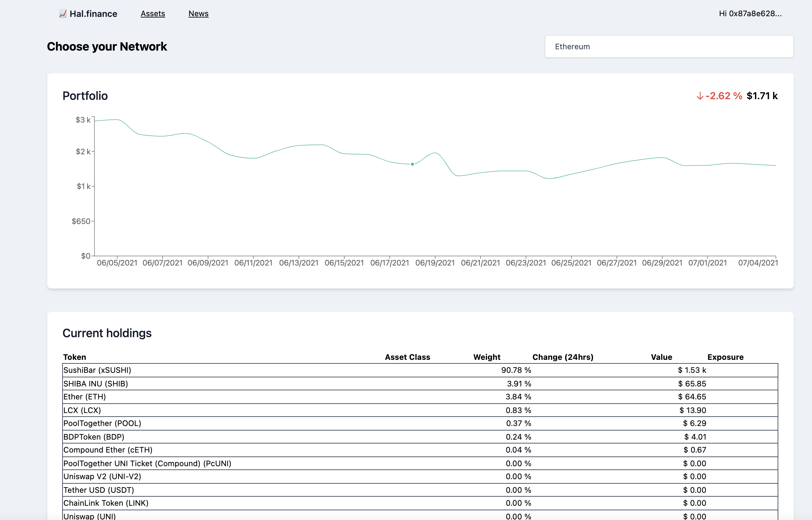
Task: Click the -2.62 % portfolio change value
Action: pyautogui.click(x=724, y=96)
